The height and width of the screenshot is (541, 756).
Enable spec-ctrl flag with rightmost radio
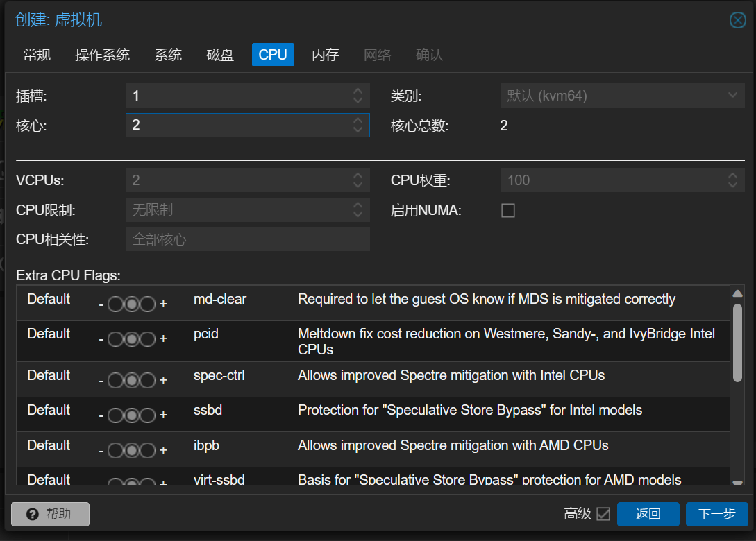(x=147, y=380)
